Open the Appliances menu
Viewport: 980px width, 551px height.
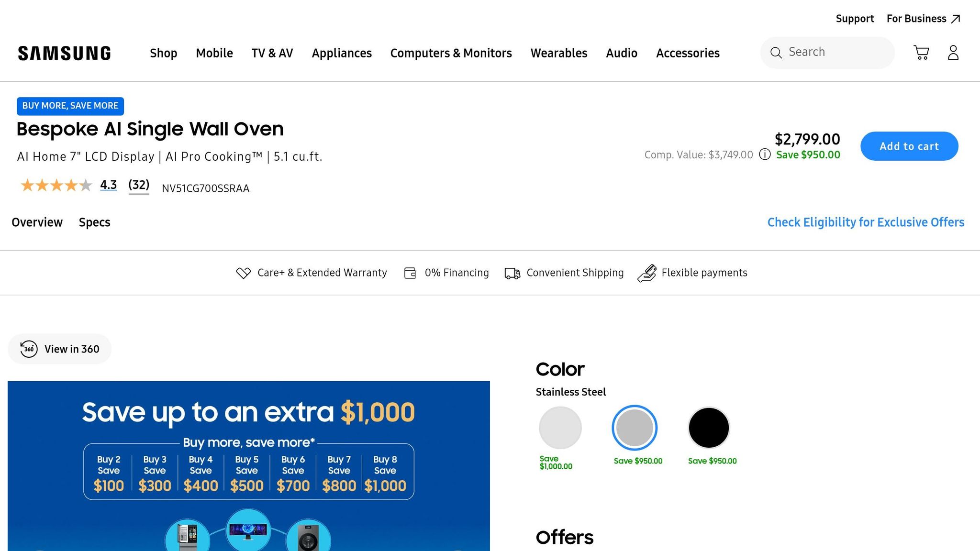pyautogui.click(x=341, y=53)
